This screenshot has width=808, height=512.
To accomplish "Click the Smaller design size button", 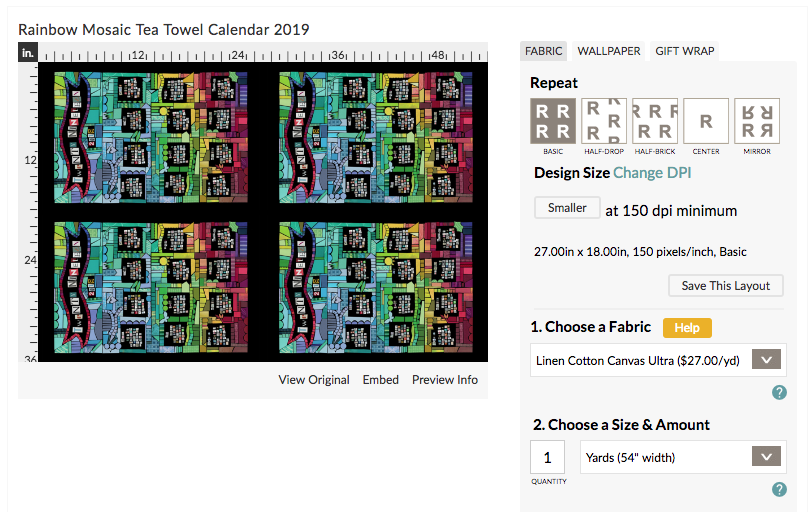I will (x=567, y=208).
